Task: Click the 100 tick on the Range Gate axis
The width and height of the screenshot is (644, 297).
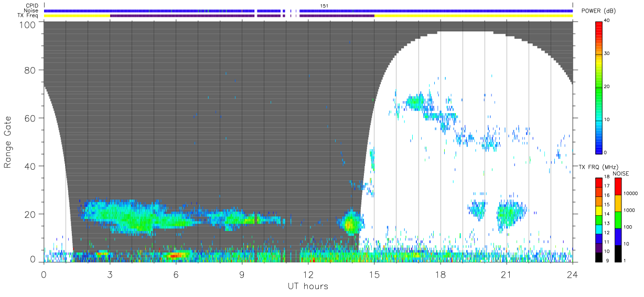Action: point(27,24)
